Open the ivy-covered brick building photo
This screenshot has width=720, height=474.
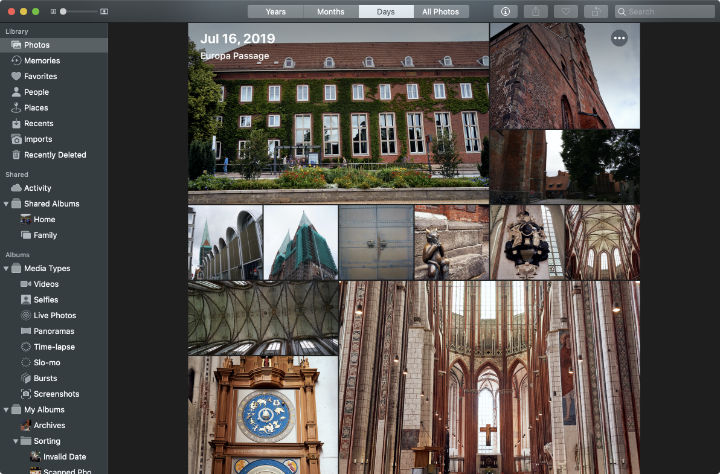tap(338, 120)
